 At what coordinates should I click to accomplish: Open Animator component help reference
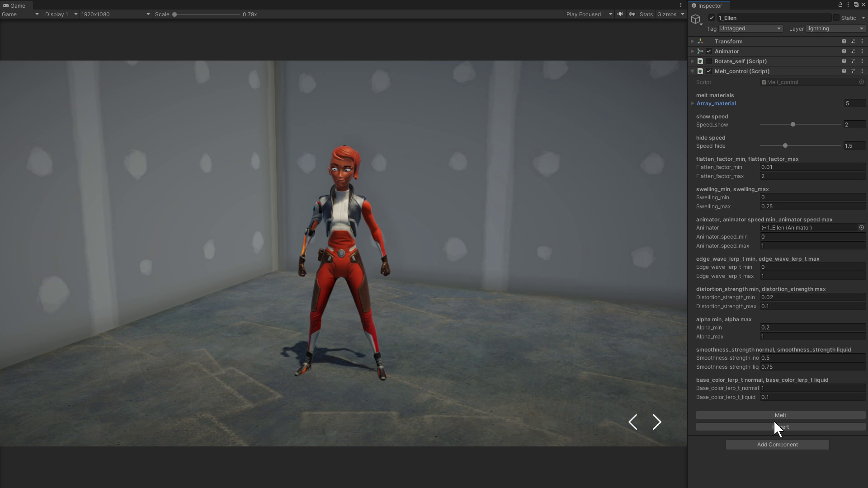click(x=844, y=51)
